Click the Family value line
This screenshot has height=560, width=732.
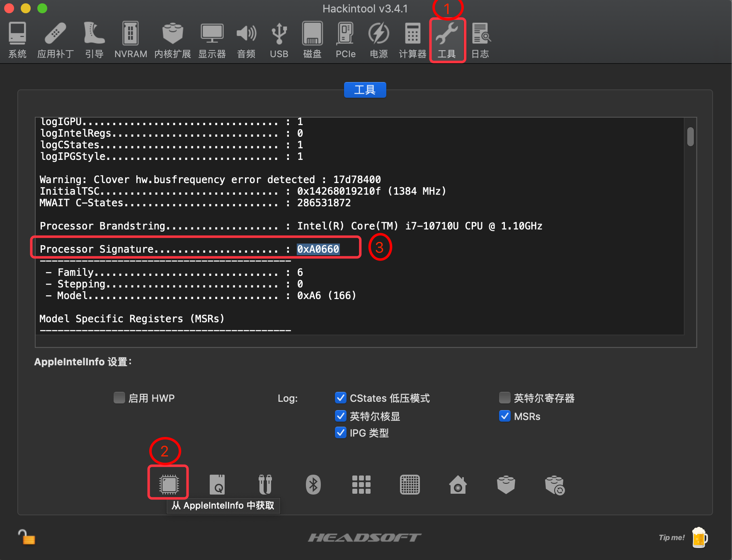coord(174,272)
